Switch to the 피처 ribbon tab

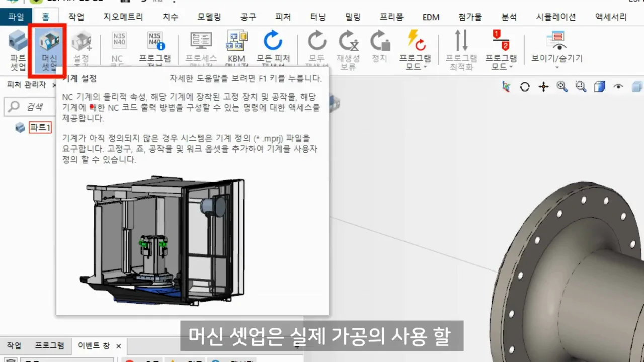[283, 17]
